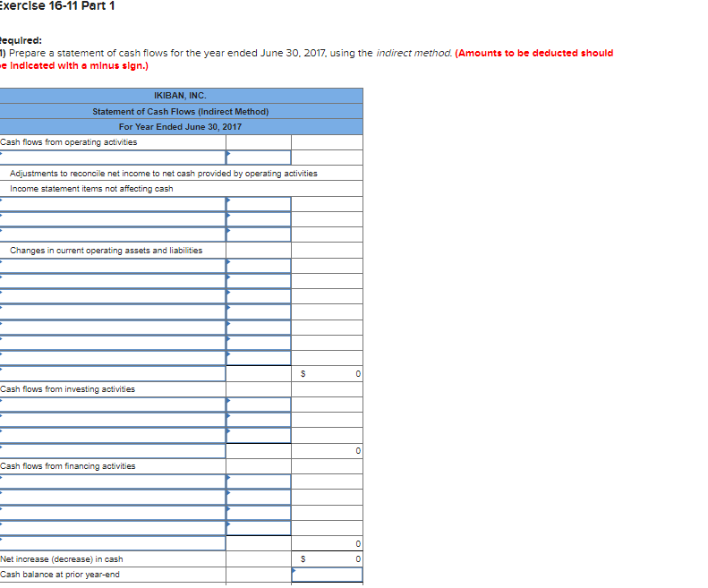
Task: Open the item dropdown directly below 'Cash flows from operating activities'
Action: click(x=113, y=158)
